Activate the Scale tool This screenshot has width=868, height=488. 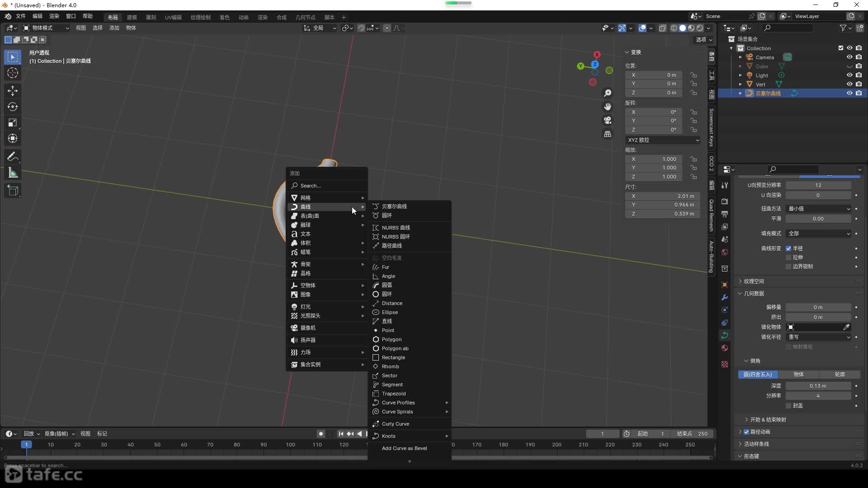(13, 122)
